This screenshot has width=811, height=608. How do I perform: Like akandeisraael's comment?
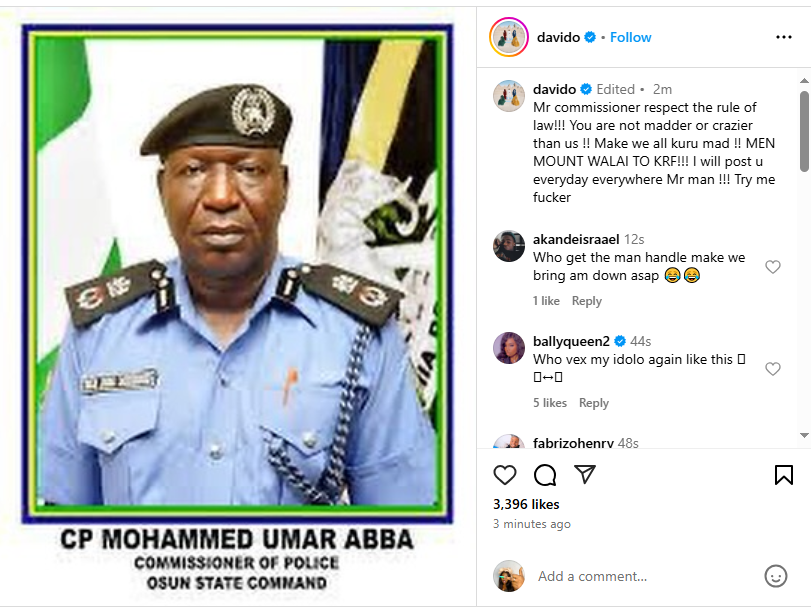[x=772, y=267]
